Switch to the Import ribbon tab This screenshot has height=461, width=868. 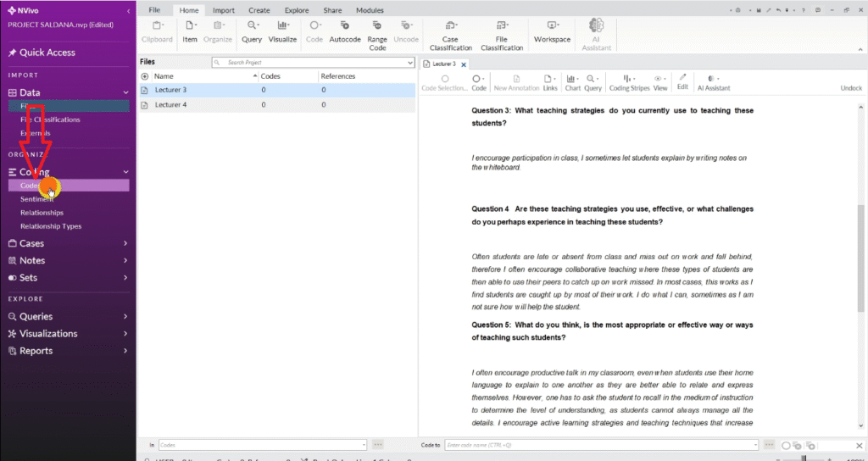tap(224, 10)
